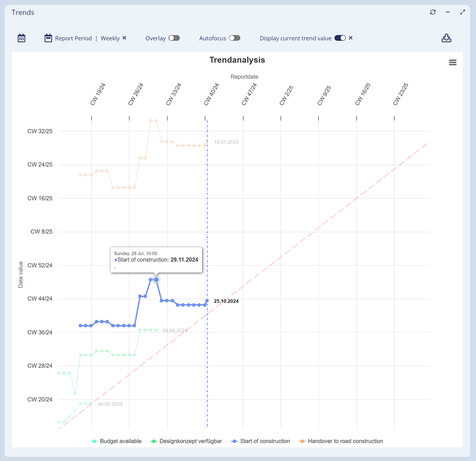Click last blue point labeled 25.10.2024
This screenshot has width=476, height=461.
point(207,301)
